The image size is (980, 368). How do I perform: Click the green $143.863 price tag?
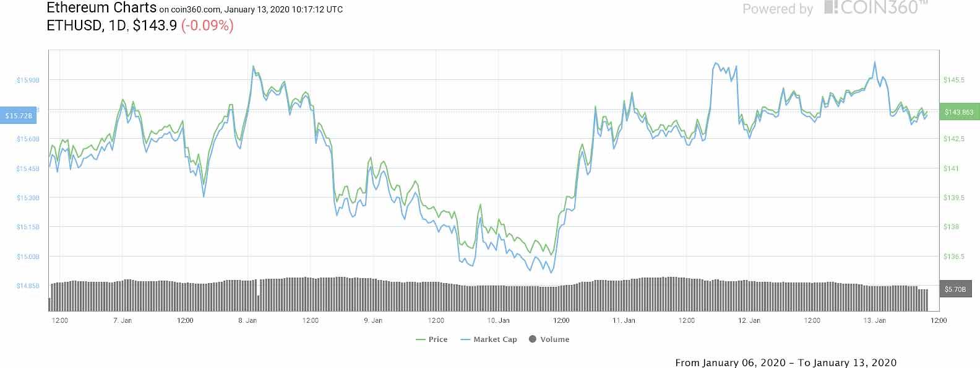(958, 112)
